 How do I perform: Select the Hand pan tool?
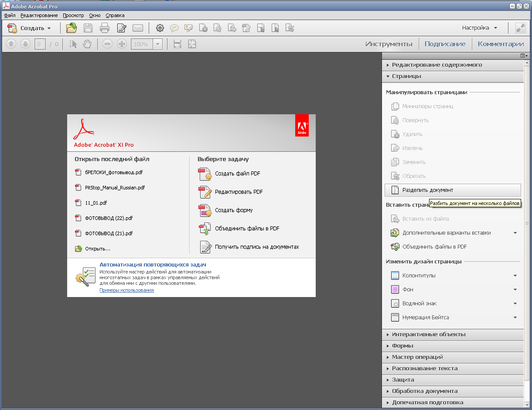[87, 44]
